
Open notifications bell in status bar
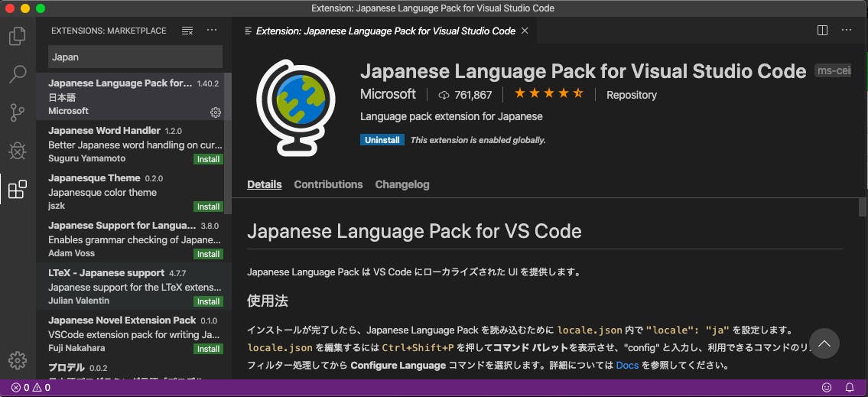pyautogui.click(x=849, y=388)
